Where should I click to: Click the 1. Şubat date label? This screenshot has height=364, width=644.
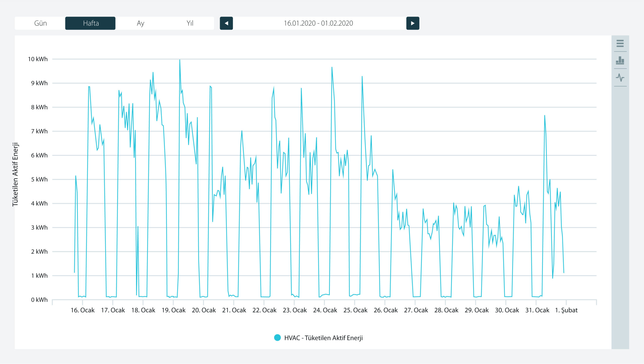566,310
